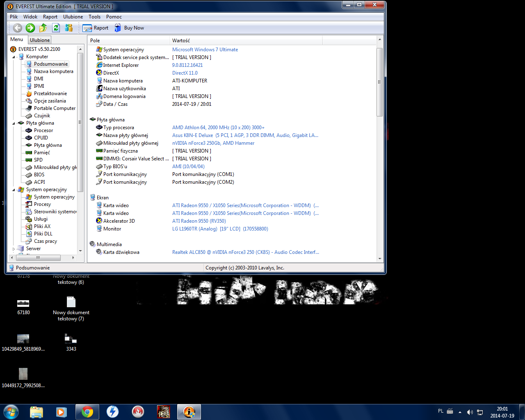The height and width of the screenshot is (420, 525).
Task: Select Pamięć in the tree
Action: click(42, 153)
